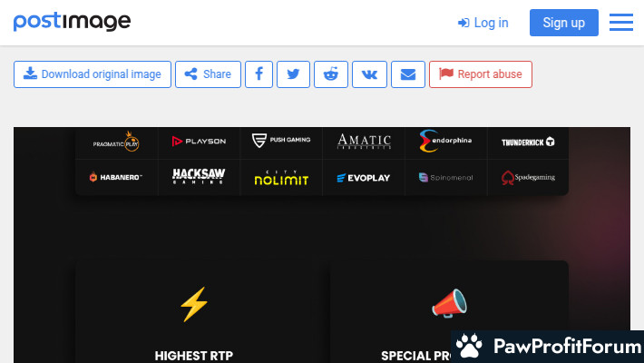Open the Postimage home logo
This screenshot has height=363, width=644.
[72, 22]
